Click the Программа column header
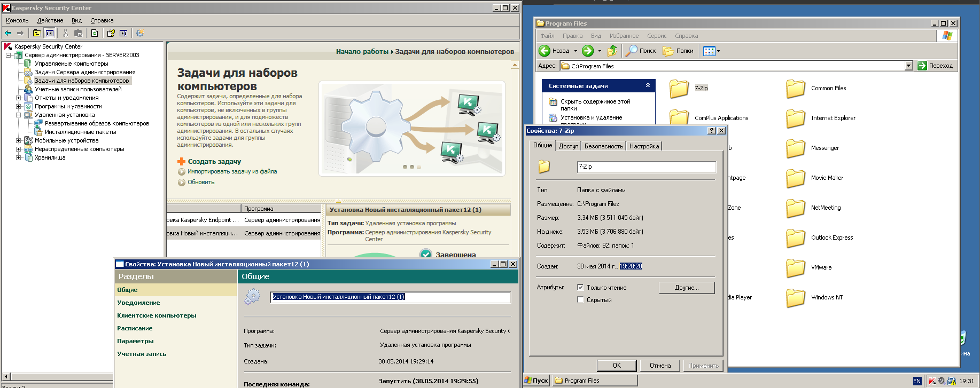The height and width of the screenshot is (388, 980). tap(281, 209)
